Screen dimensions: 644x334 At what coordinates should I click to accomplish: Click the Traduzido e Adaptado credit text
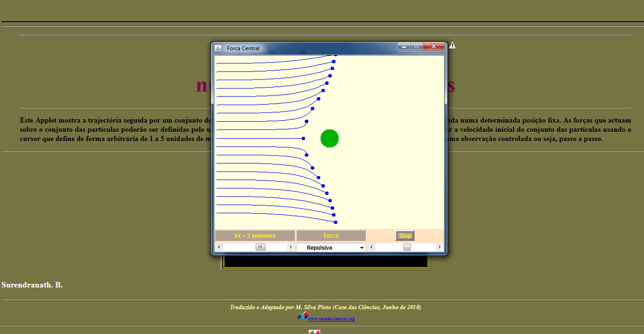326,307
